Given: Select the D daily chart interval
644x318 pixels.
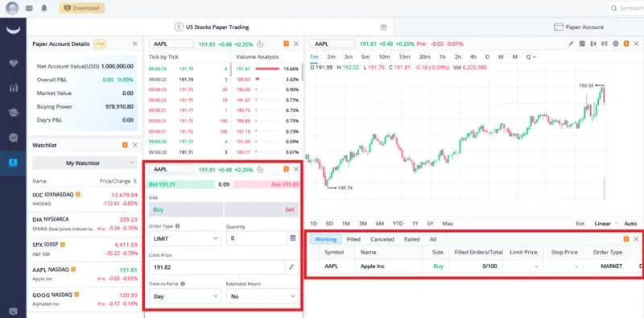Looking at the screenshot, I should tap(487, 56).
